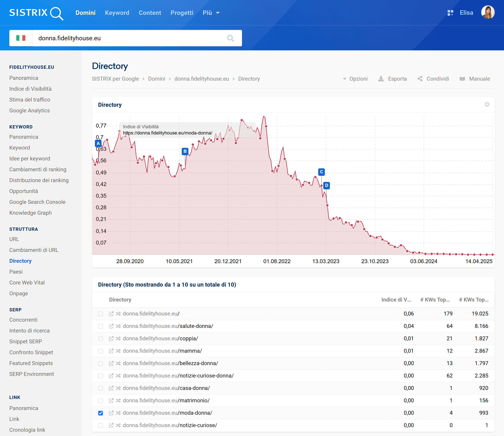Viewport: 504px width, 436px height.
Task: Check the casa-donna row checkbox
Action: pos(100,388)
